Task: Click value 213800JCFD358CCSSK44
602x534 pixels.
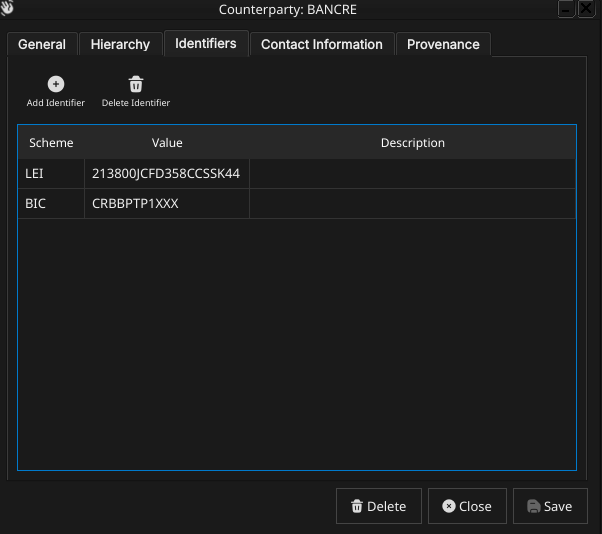Action: click(x=167, y=174)
